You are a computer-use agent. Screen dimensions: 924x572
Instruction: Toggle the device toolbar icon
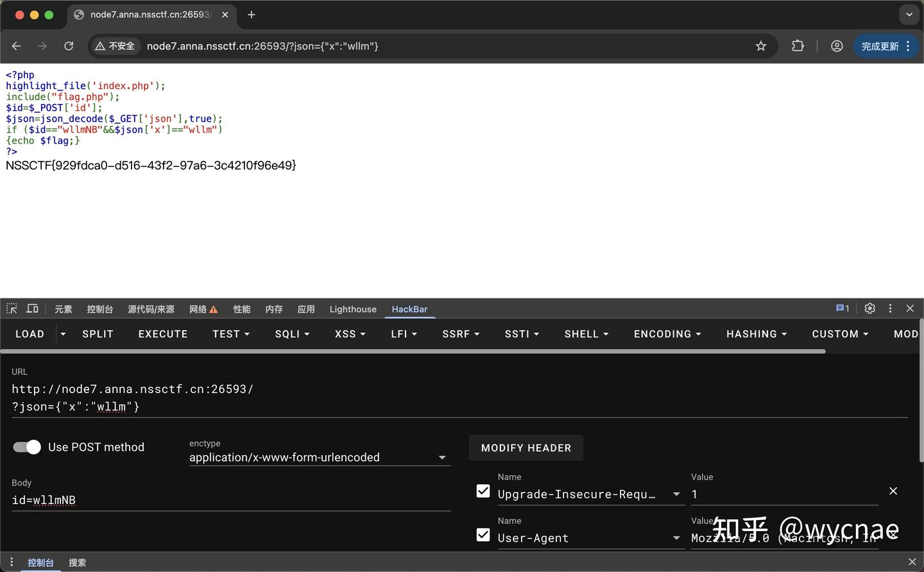tap(32, 308)
